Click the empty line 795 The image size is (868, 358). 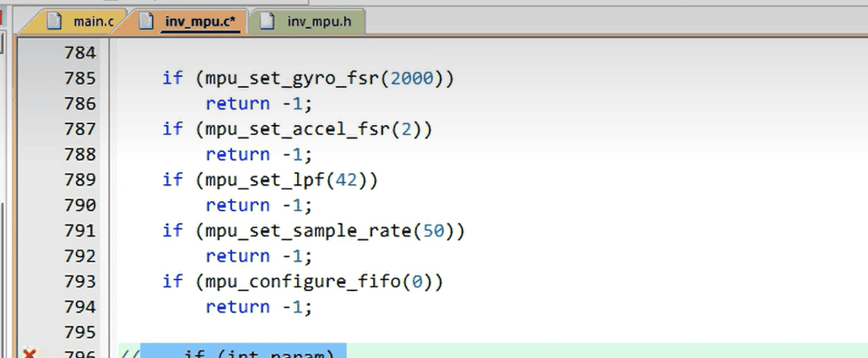tap(388, 332)
